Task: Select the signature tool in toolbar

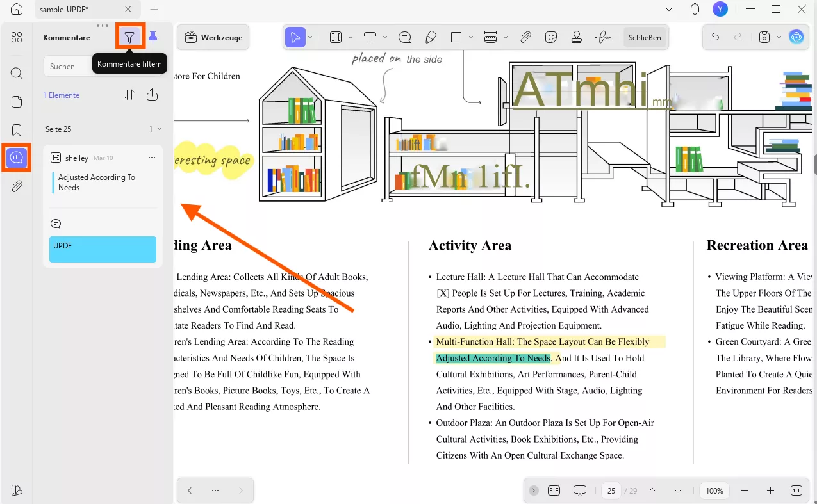Action: click(x=602, y=37)
